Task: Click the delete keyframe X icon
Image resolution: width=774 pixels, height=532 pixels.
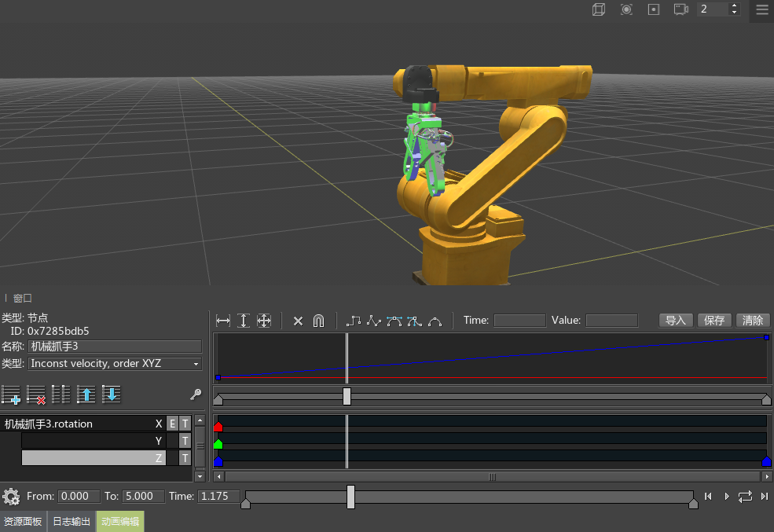Action: pos(298,321)
